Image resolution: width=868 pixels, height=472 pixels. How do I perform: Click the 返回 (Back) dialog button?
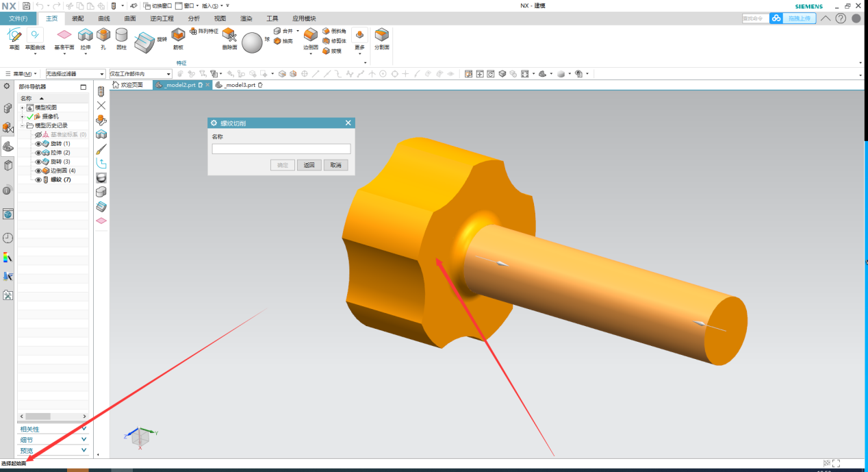[x=309, y=165]
